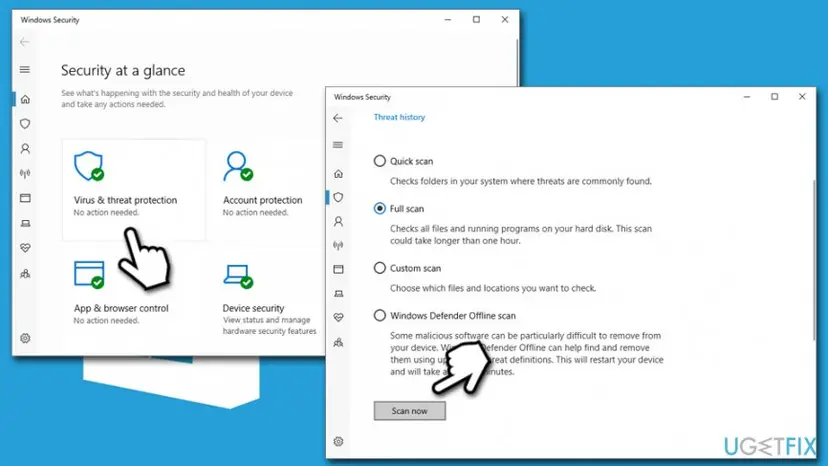
Task: Open Virus & threat protection tile
Action: point(134,190)
